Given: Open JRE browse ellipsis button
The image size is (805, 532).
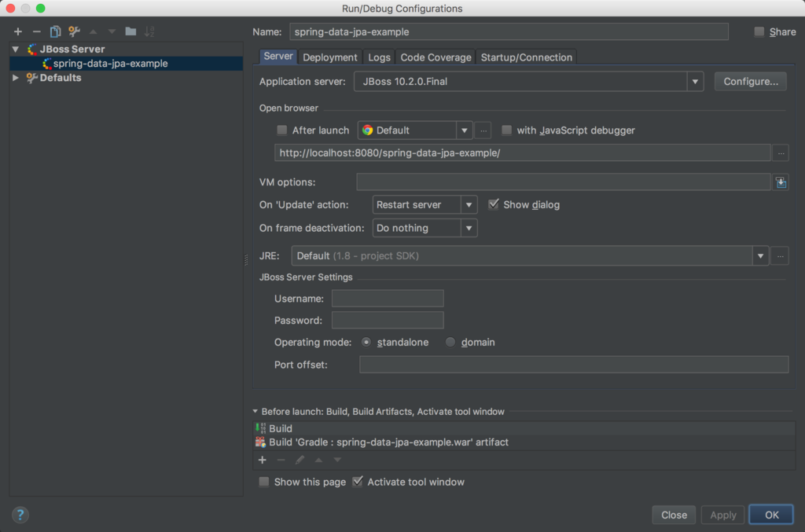Looking at the screenshot, I should point(780,255).
